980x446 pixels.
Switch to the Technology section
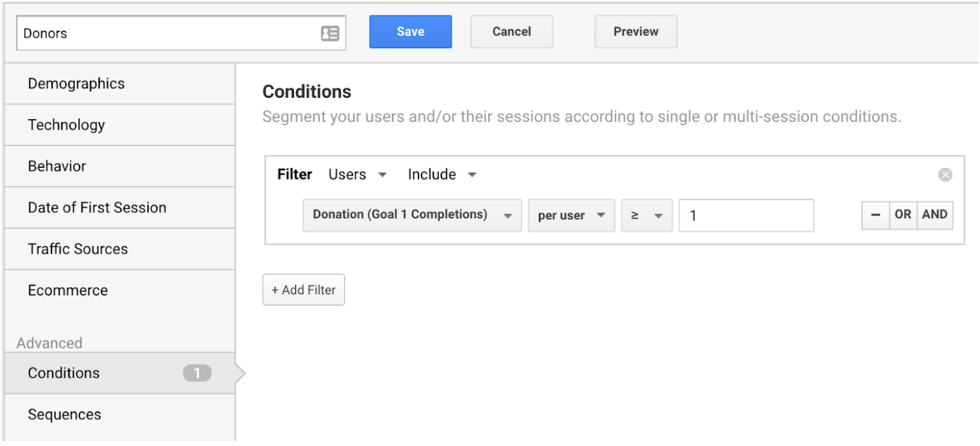tap(66, 125)
